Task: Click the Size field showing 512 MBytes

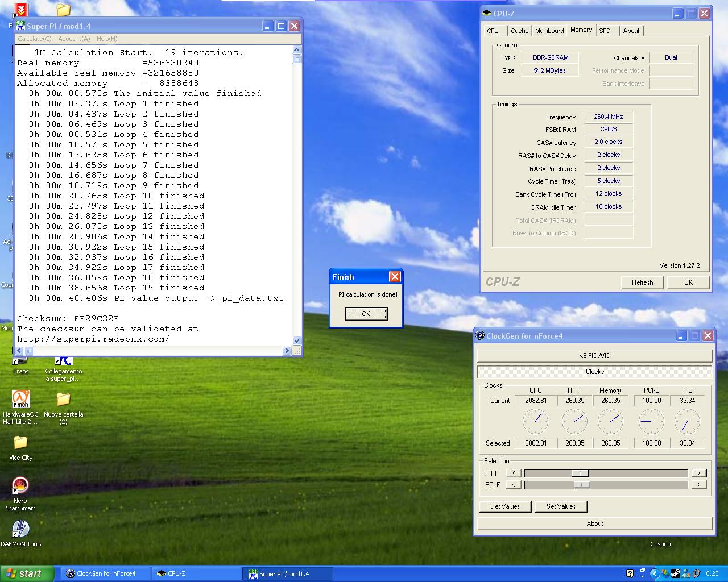Action: click(x=550, y=70)
